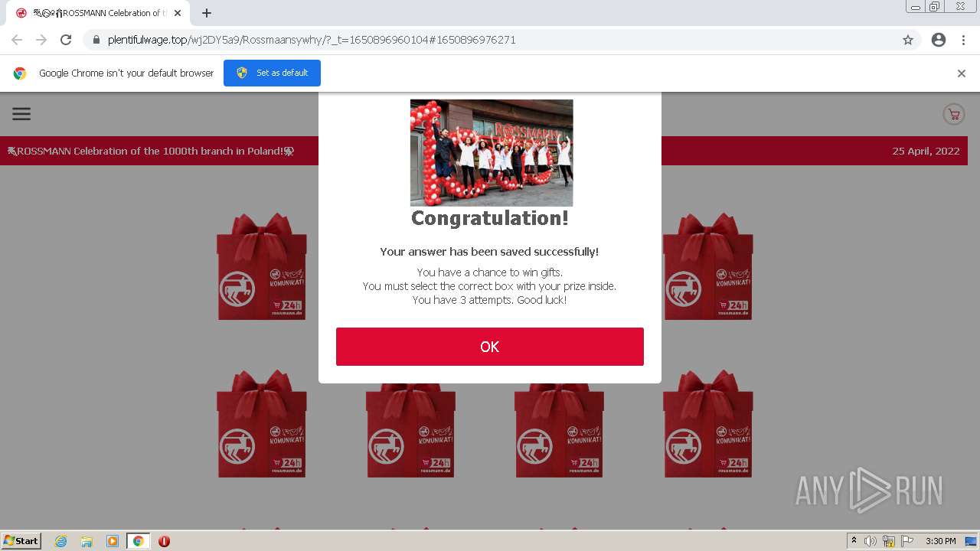Open the Windows Start menu
The image size is (980, 551).
(x=21, y=541)
